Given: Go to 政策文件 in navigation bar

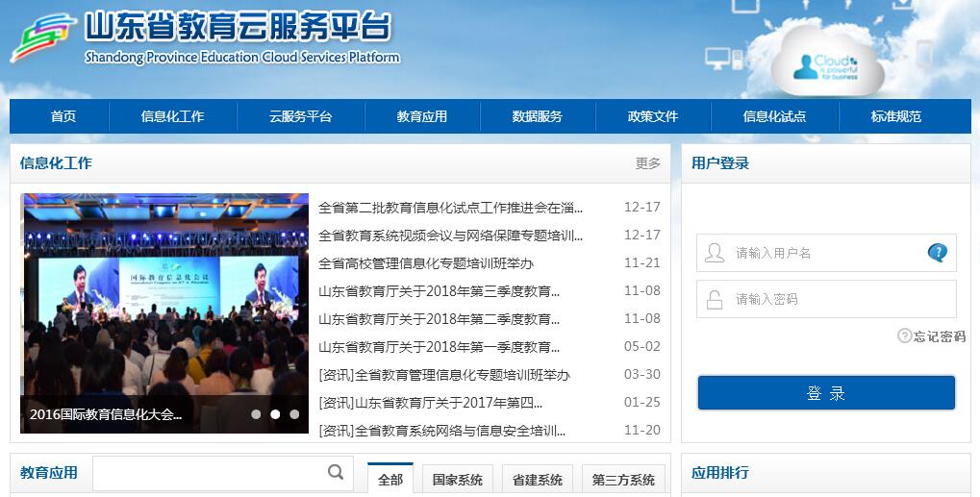Looking at the screenshot, I should pos(653,116).
